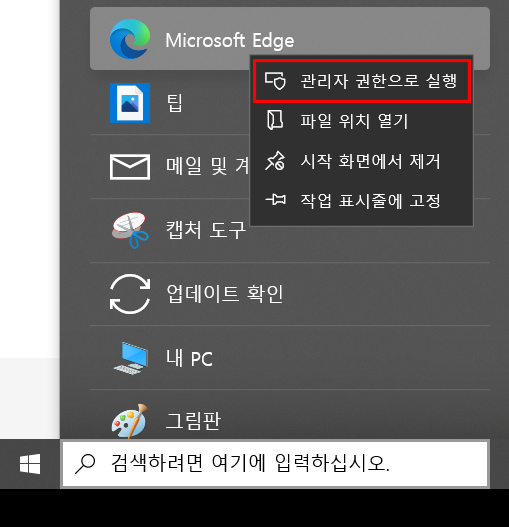Click the Microsoft Edge icon in Start menu
509x527 pixels.
pyautogui.click(x=130, y=39)
